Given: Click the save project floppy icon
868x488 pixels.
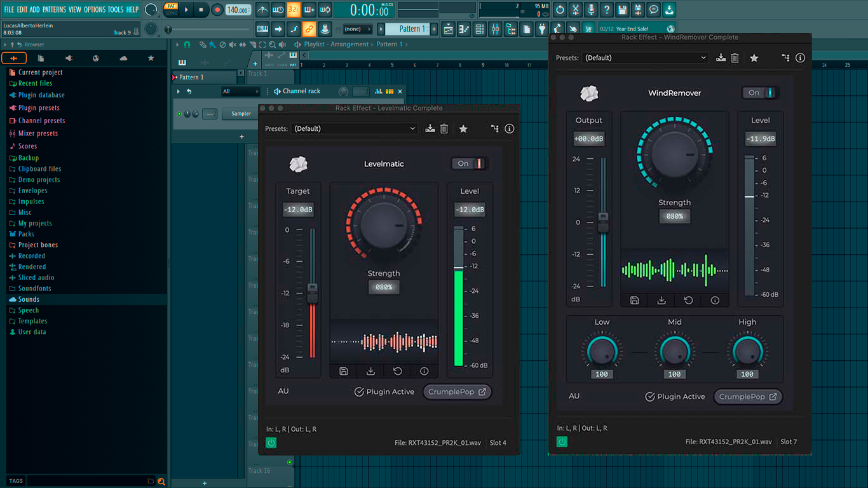Looking at the screenshot, I should 623,10.
